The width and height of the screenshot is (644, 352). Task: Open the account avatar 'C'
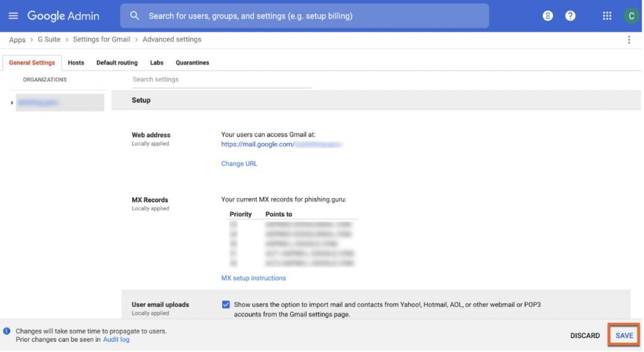(630, 16)
